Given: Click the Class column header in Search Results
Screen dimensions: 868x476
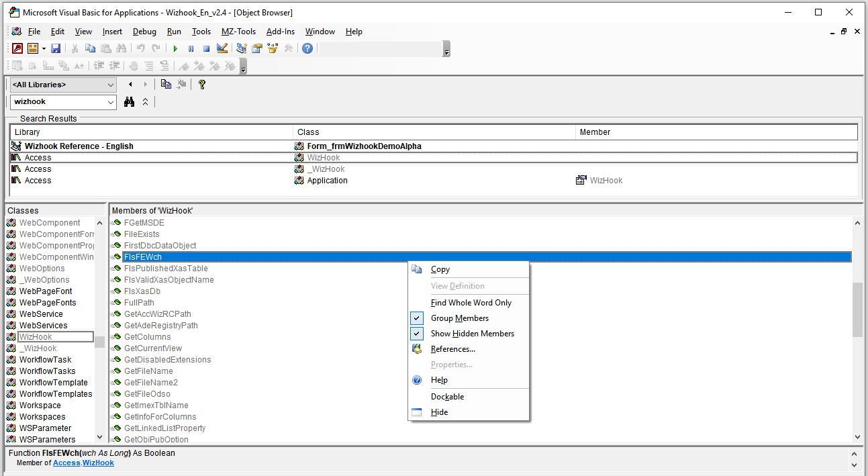Looking at the screenshot, I should coord(434,132).
